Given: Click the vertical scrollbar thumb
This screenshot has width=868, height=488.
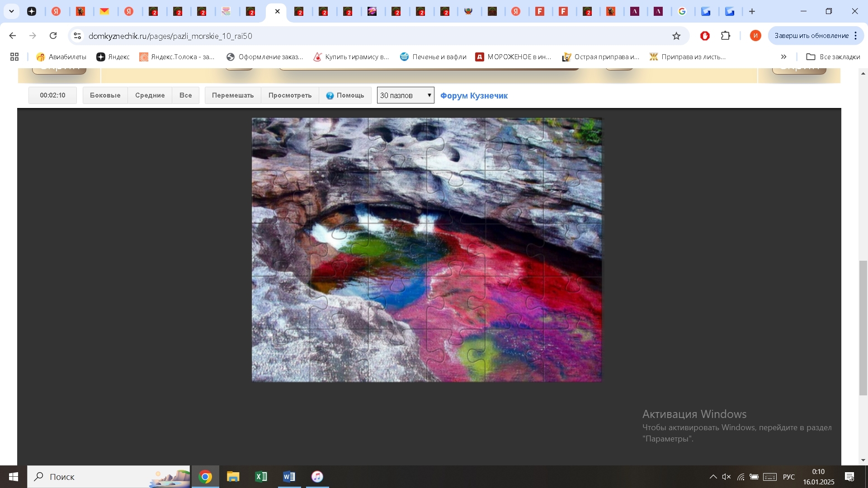Looking at the screenshot, I should click(863, 328).
